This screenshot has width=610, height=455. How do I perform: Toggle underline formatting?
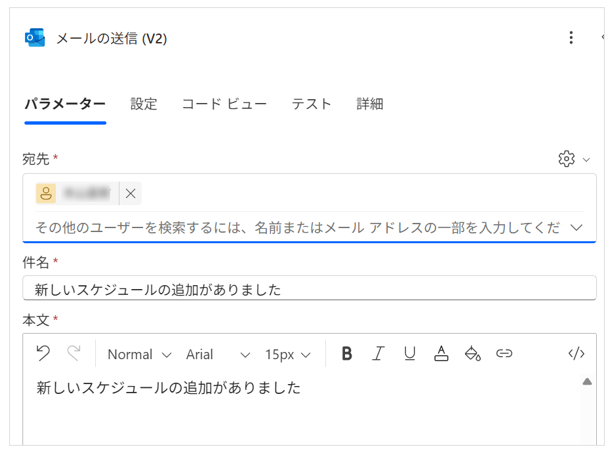(410, 354)
